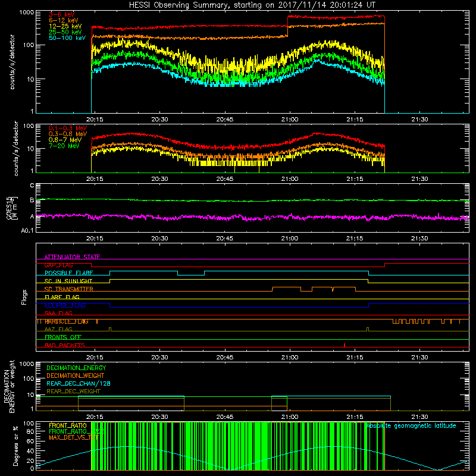Select the ATTENUATOR_STATE flag label

(72, 257)
